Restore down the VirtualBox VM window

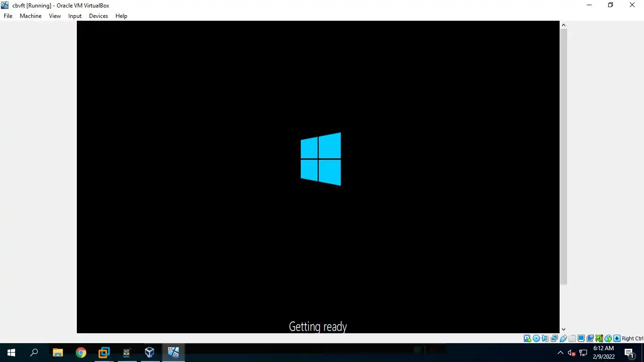click(x=611, y=5)
